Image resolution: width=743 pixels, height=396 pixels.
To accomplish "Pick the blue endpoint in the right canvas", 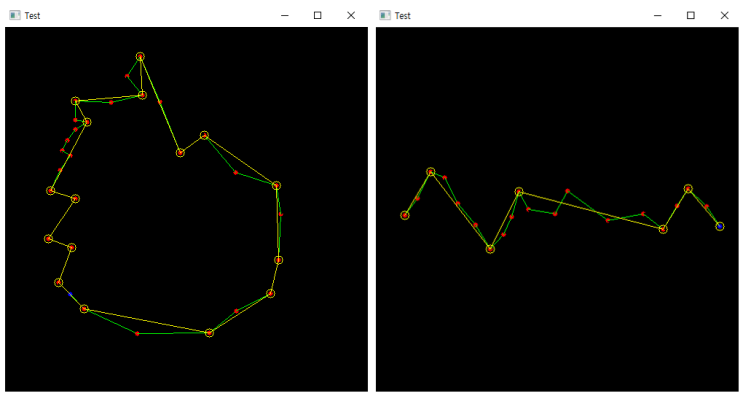I will (x=720, y=226).
